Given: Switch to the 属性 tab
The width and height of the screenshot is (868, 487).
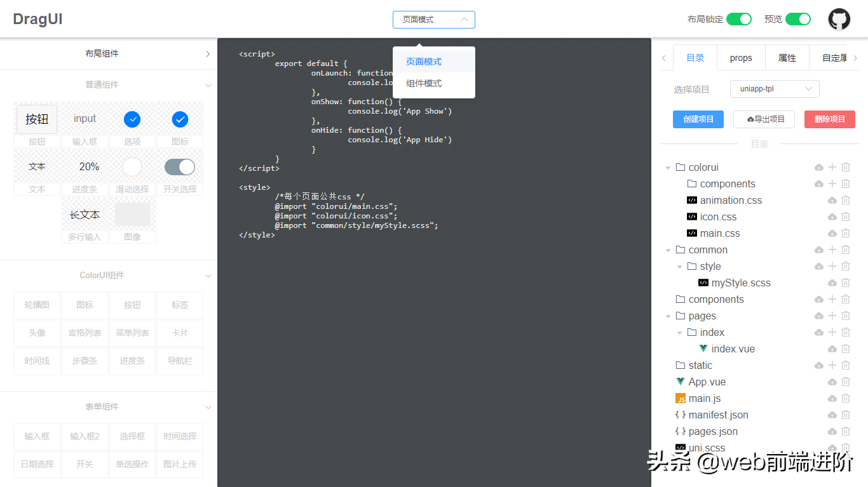Looking at the screenshot, I should (787, 58).
